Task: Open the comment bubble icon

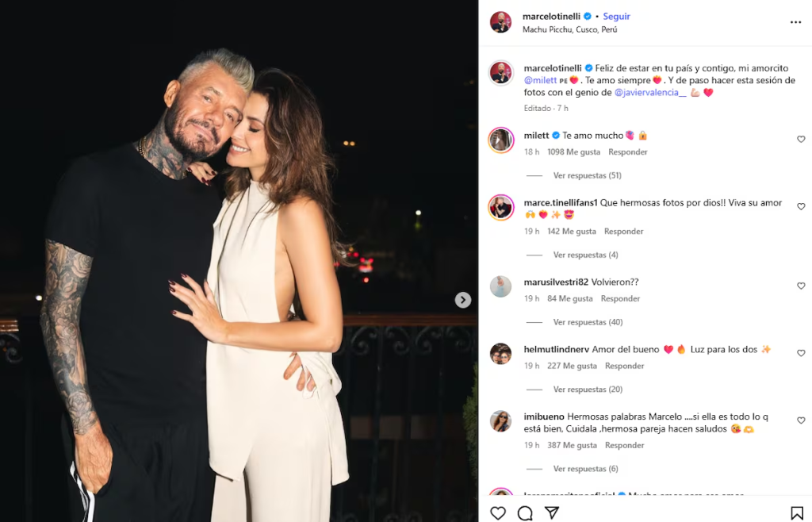Action: (525, 513)
